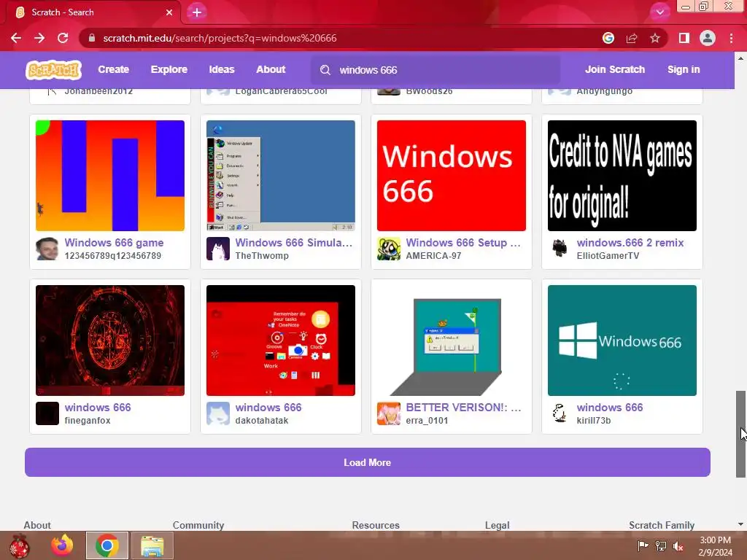Click the page vertical scrollbar thumb
Screen dimensions: 747x560
pyautogui.click(x=740, y=434)
